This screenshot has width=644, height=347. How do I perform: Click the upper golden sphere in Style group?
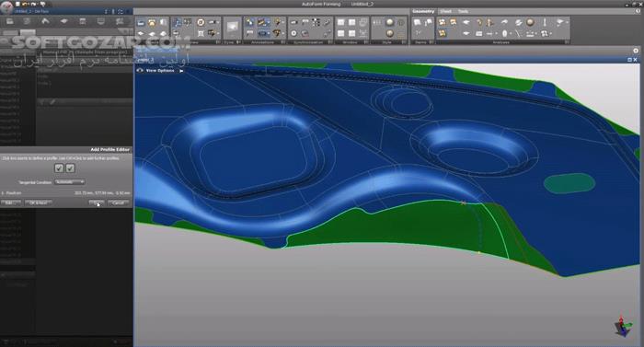click(x=389, y=22)
